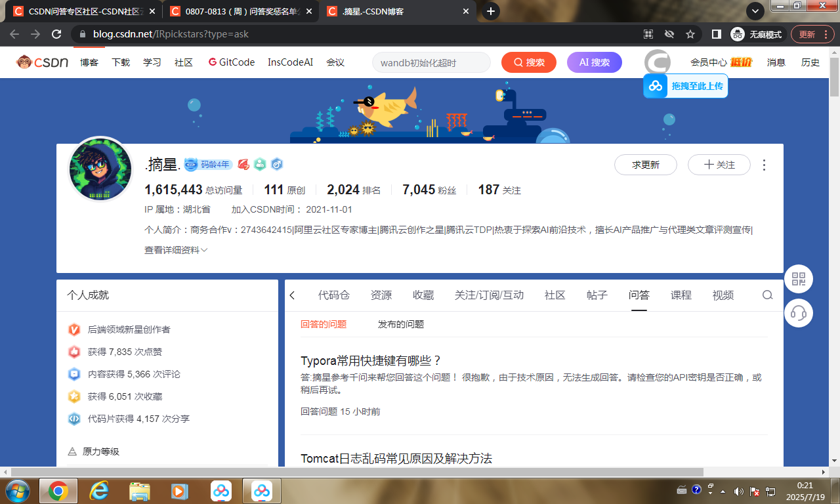Open the 下载 navigation item

[x=121, y=62]
